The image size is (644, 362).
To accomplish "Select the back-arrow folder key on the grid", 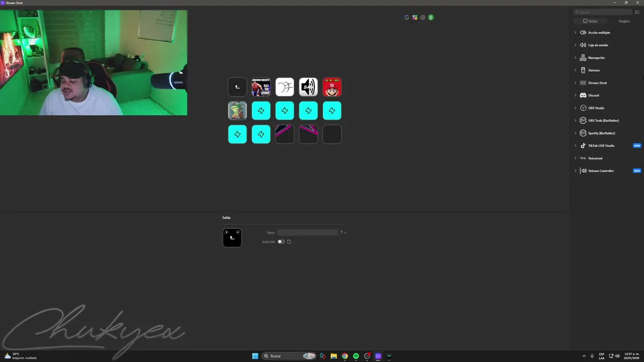I will tap(237, 87).
